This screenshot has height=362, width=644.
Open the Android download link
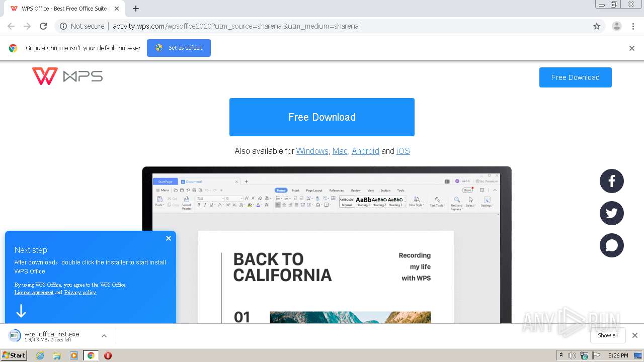(365, 151)
